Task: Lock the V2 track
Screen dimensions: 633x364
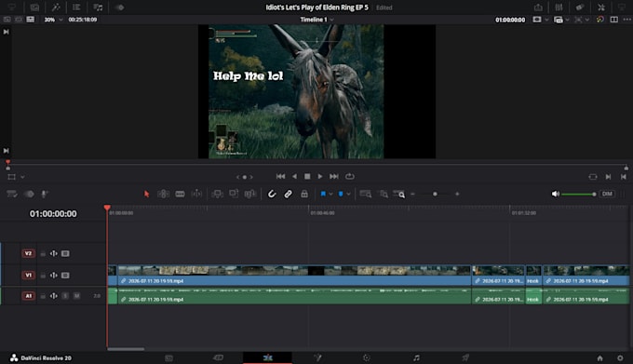Action: pyautogui.click(x=43, y=254)
